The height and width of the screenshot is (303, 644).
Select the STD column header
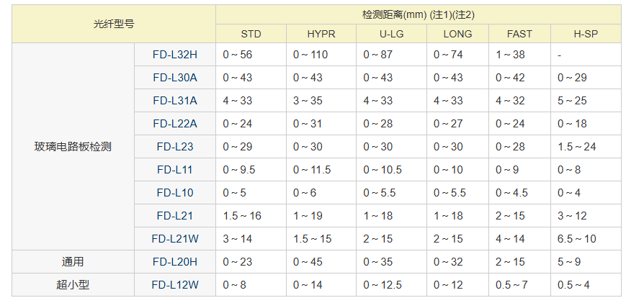(251, 34)
